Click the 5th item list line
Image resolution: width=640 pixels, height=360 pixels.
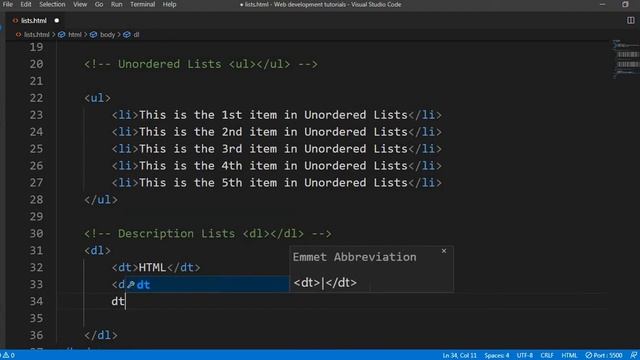277,183
